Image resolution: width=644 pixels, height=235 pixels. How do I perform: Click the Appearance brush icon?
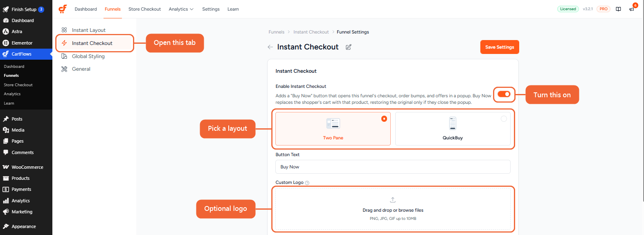6,226
